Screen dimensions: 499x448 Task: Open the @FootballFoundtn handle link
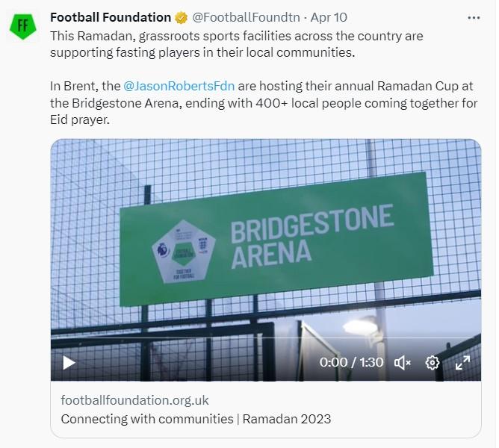(247, 17)
